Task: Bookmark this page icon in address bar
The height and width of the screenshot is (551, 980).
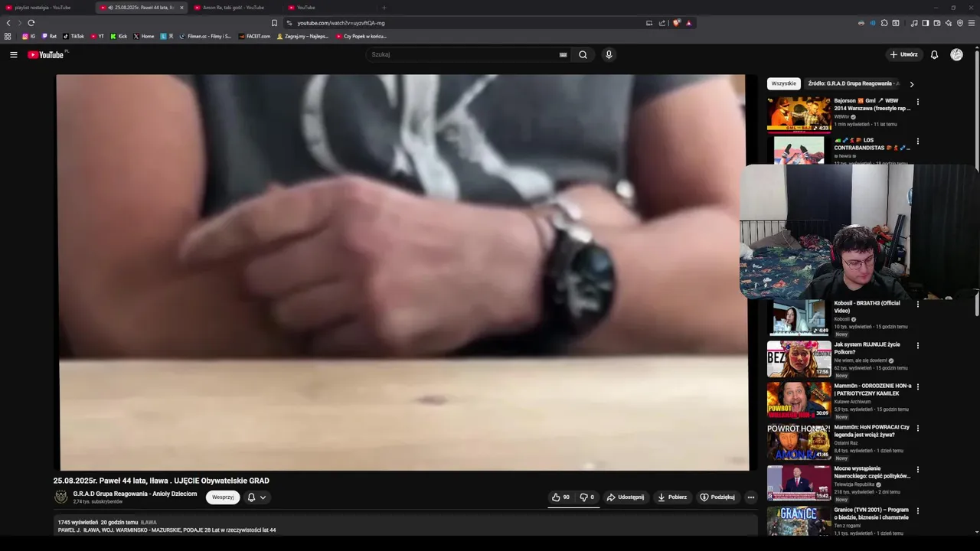Action: tap(274, 23)
